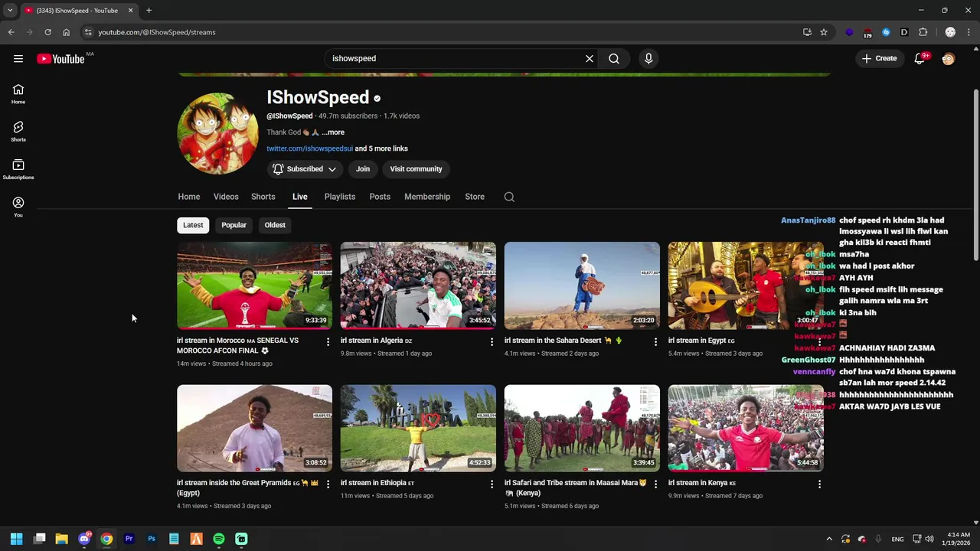This screenshot has height=551, width=980.
Task: Open the Posts tab
Action: pos(380,197)
